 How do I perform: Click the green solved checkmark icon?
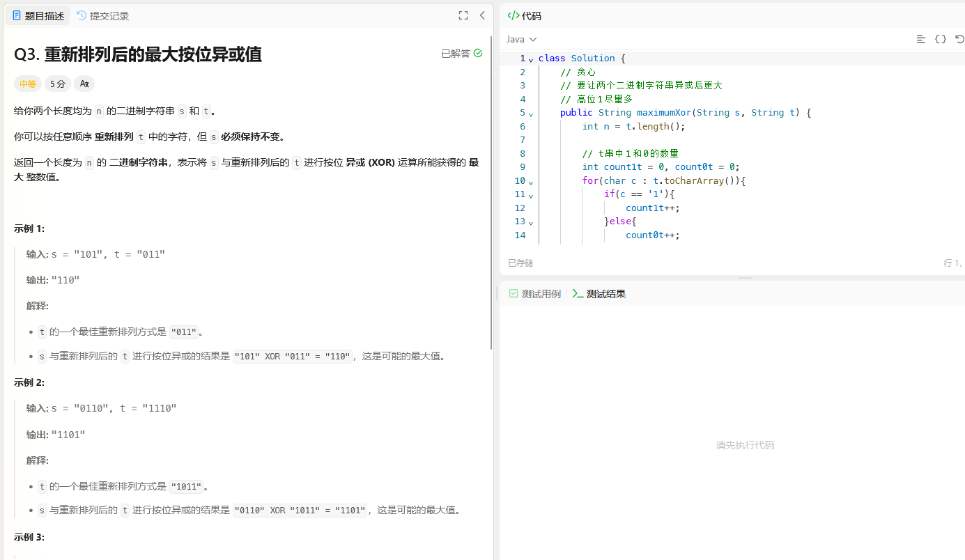click(478, 53)
